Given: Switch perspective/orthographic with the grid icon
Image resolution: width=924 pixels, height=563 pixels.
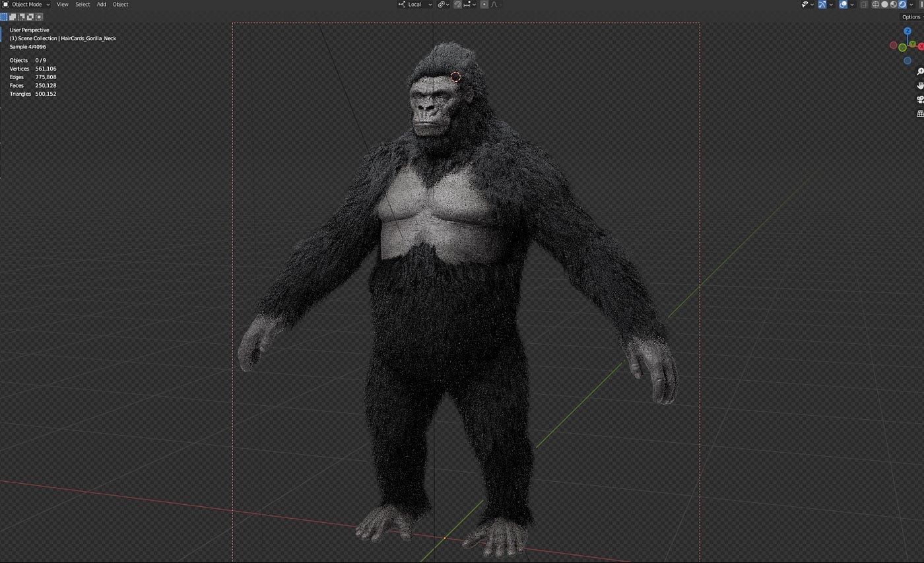Looking at the screenshot, I should point(920,114).
